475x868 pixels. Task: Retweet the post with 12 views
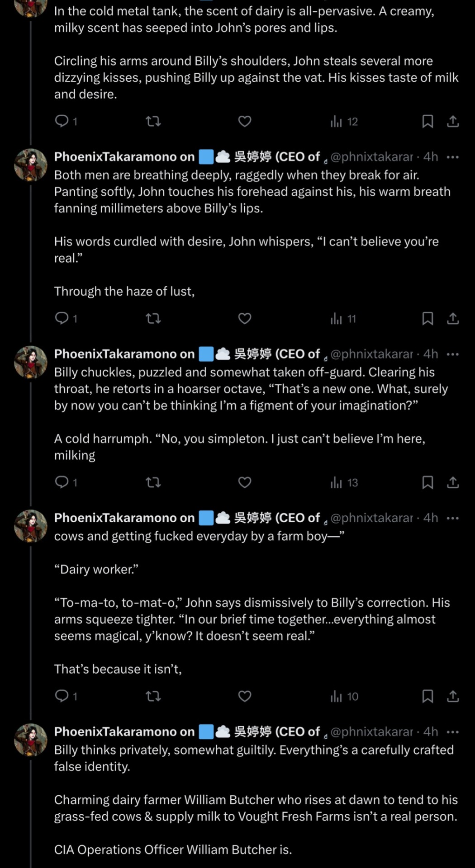click(x=153, y=121)
